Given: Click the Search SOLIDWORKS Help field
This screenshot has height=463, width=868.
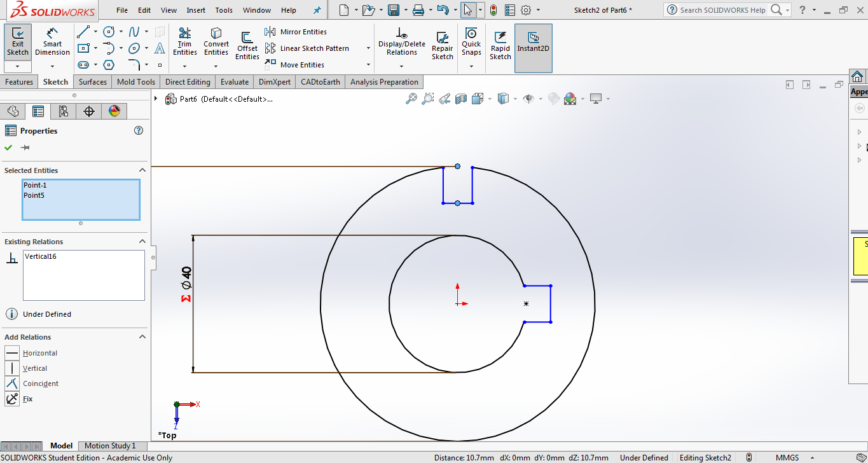Looking at the screenshot, I should (722, 10).
